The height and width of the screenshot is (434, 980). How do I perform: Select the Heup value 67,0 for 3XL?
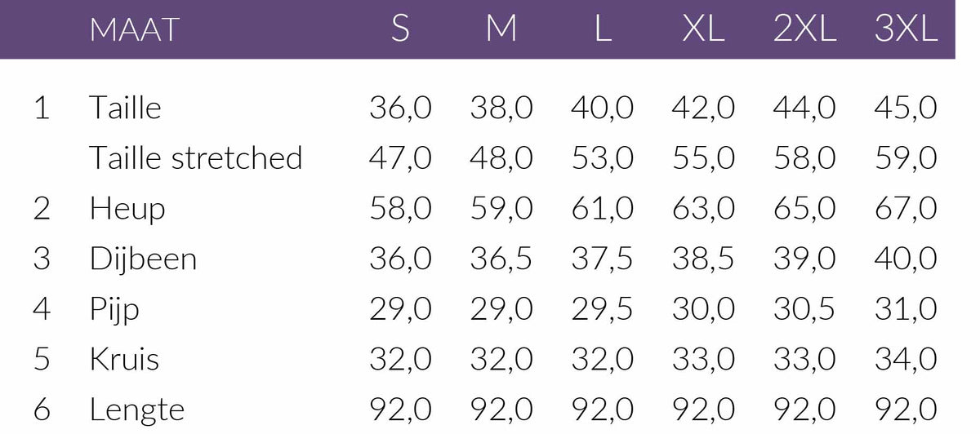[906, 208]
